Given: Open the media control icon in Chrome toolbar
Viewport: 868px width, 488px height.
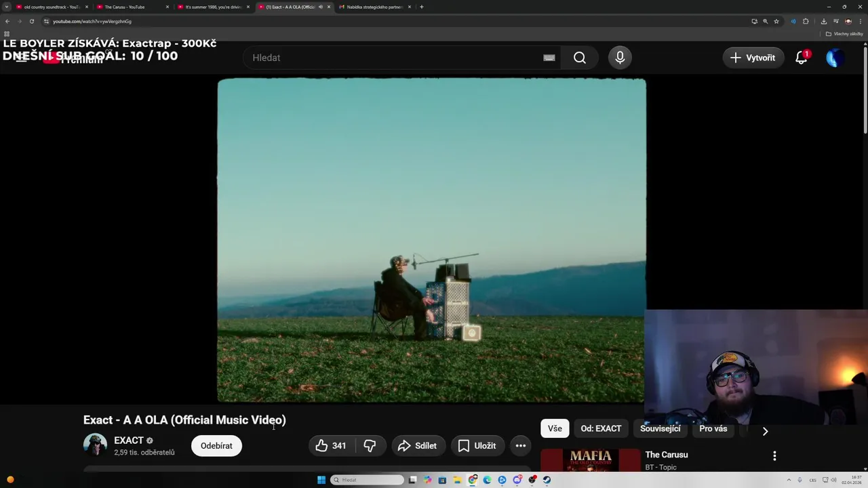Looking at the screenshot, I should click(x=836, y=21).
